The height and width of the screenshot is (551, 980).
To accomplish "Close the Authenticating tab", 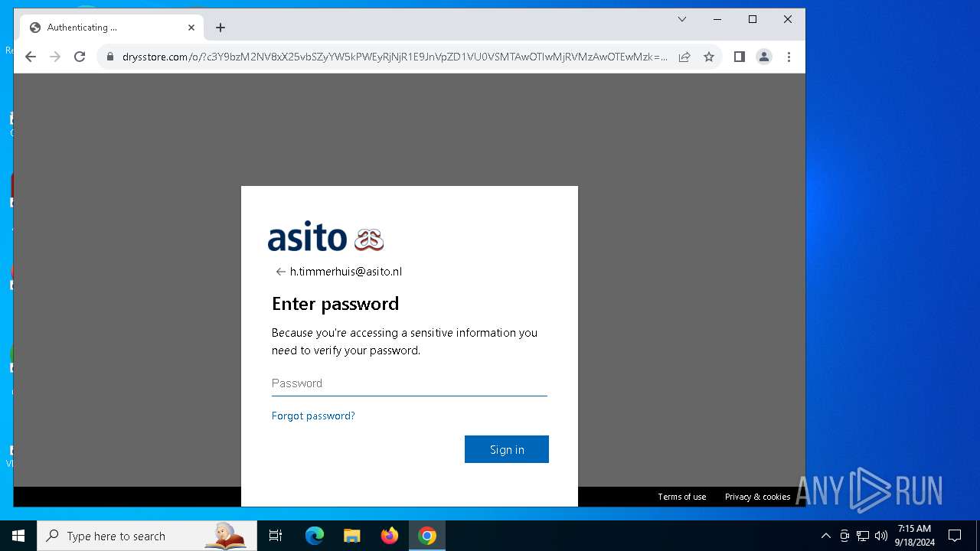I will 191,28.
